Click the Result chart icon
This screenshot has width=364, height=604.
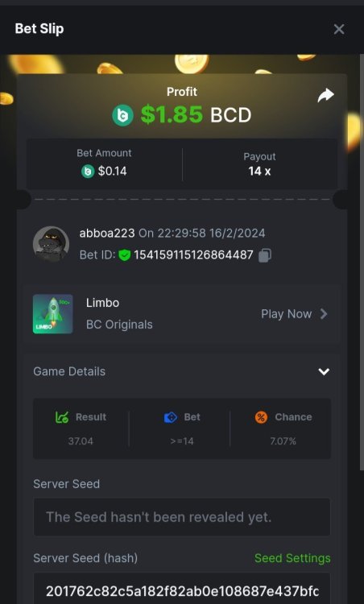click(x=62, y=417)
